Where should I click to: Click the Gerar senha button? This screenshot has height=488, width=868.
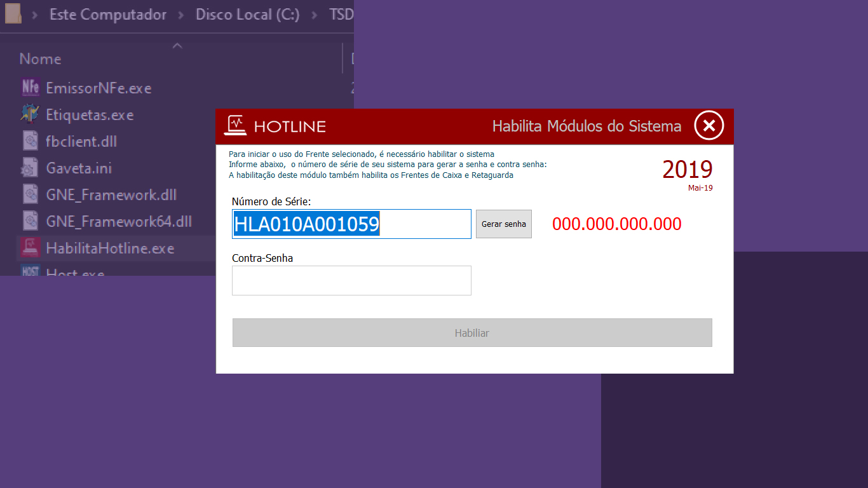click(x=504, y=224)
